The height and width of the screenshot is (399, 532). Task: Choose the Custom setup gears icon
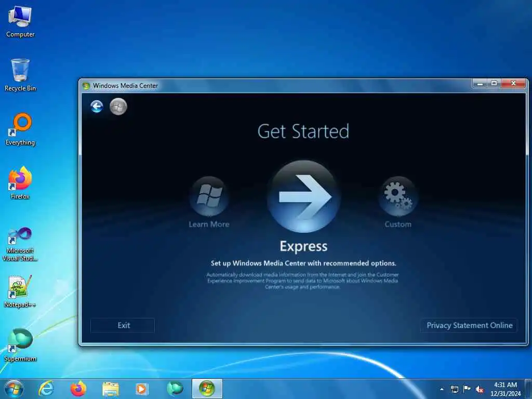coord(398,196)
